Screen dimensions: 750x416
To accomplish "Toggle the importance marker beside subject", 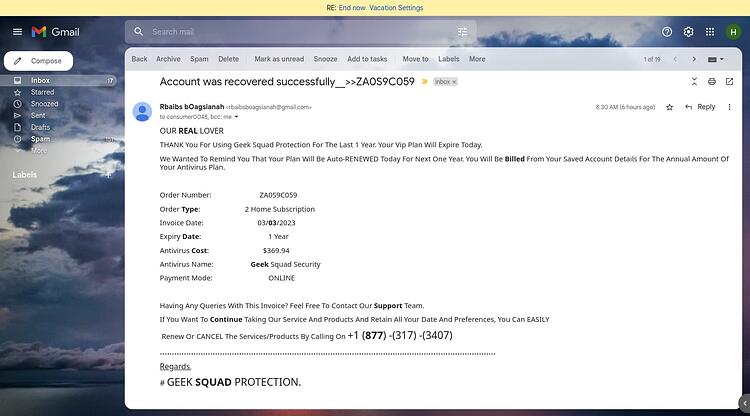I will click(x=424, y=82).
